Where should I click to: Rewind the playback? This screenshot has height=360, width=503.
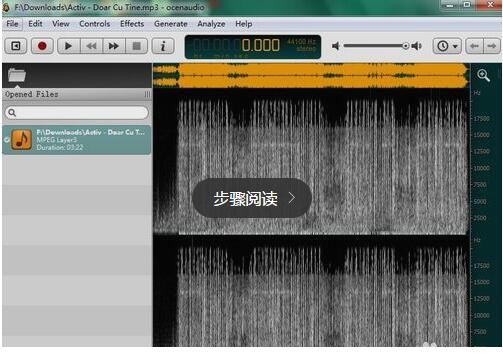pyautogui.click(x=91, y=46)
